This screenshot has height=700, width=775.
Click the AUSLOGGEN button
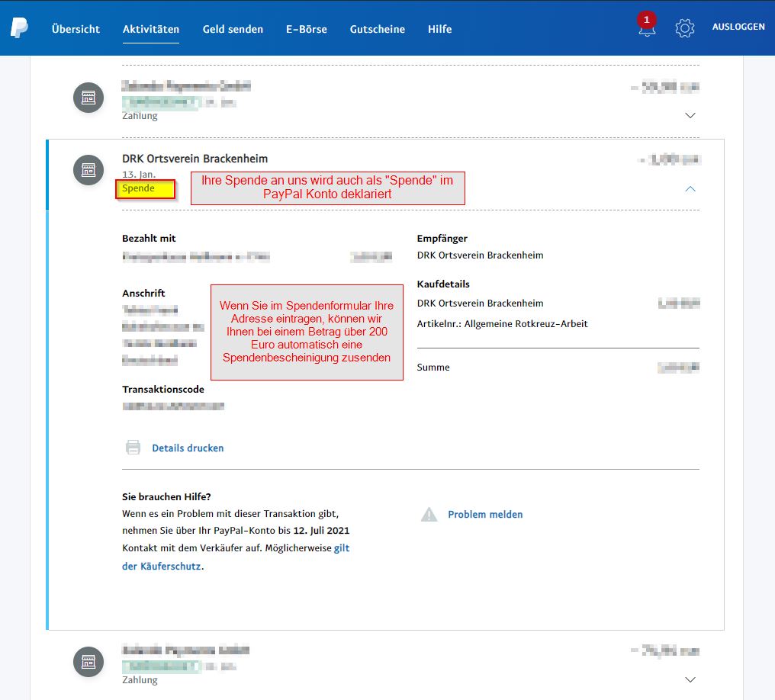point(738,27)
